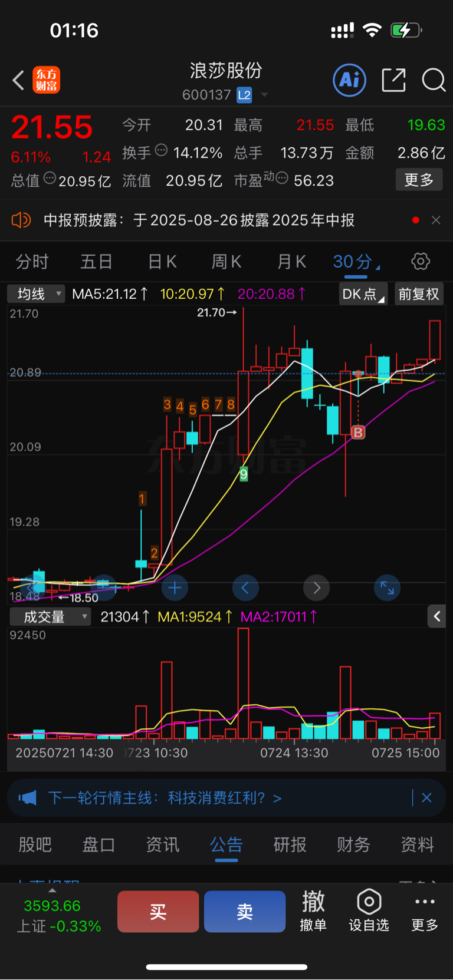
Task: Switch to 分时 chart tab
Action: [x=32, y=262]
